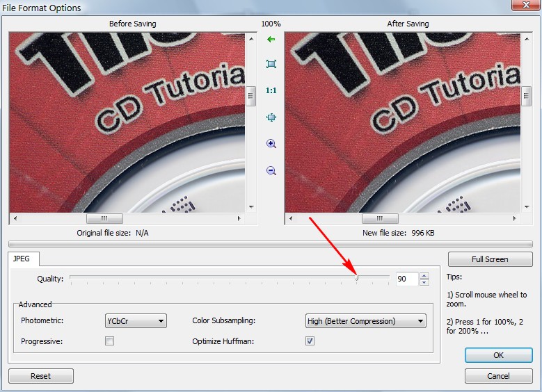The width and height of the screenshot is (542, 392).
Task: Click the Before Saving preview image
Action: pyautogui.click(x=127, y=122)
